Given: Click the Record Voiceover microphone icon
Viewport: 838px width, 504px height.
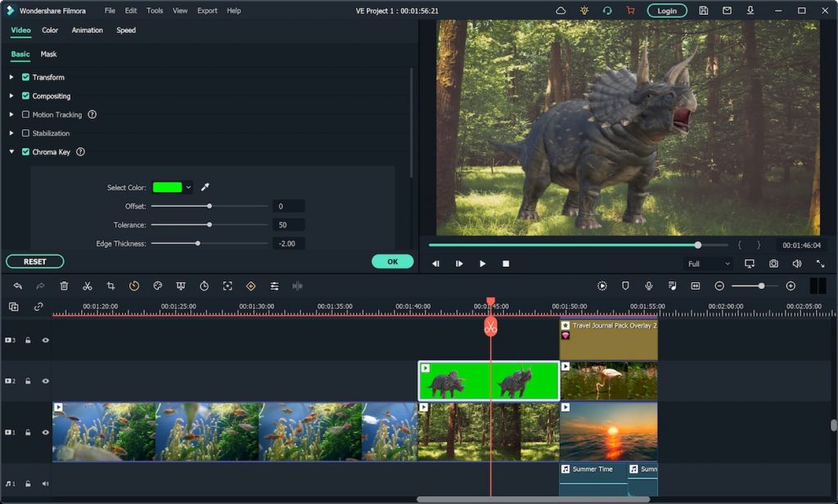Looking at the screenshot, I should 649,286.
